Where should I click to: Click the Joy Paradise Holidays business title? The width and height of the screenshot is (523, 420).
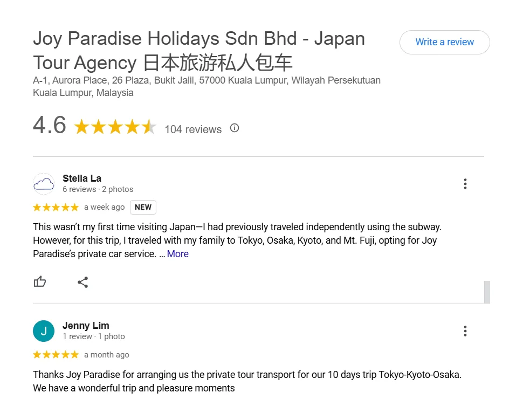(x=199, y=51)
